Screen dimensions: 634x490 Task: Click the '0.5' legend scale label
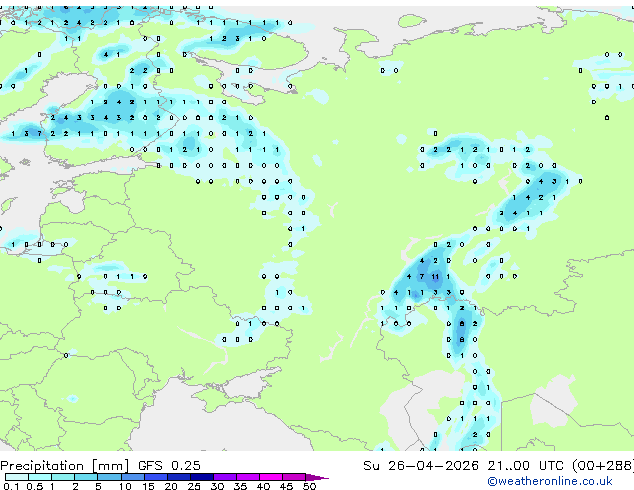[x=34, y=486]
